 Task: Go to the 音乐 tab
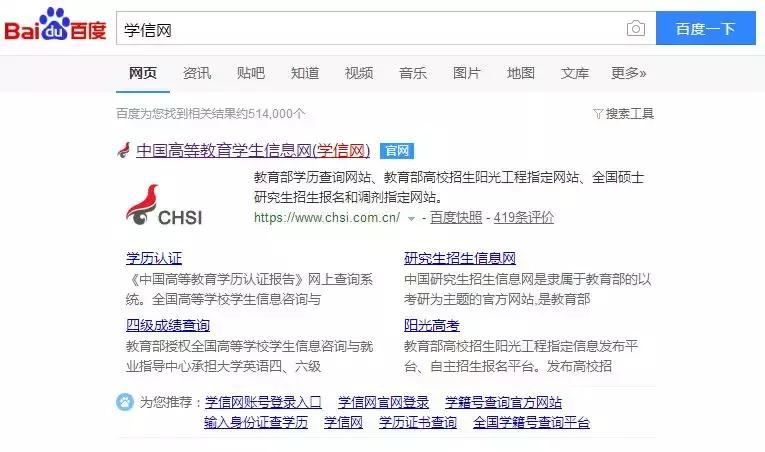[x=413, y=73]
